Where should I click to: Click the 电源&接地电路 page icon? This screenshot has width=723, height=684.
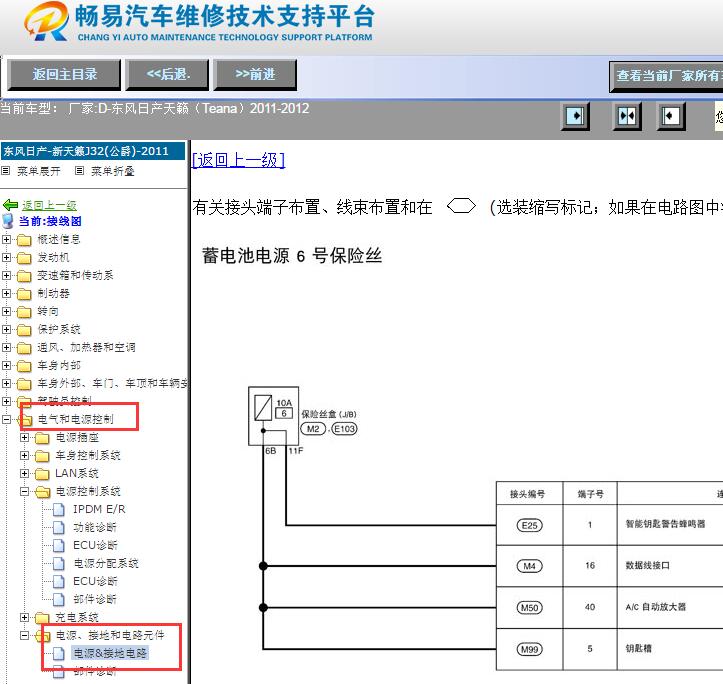pyautogui.click(x=59, y=653)
